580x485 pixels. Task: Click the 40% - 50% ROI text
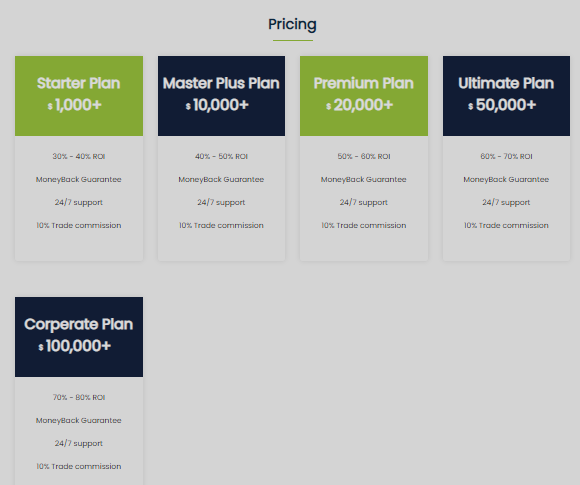pyautogui.click(x=221, y=156)
